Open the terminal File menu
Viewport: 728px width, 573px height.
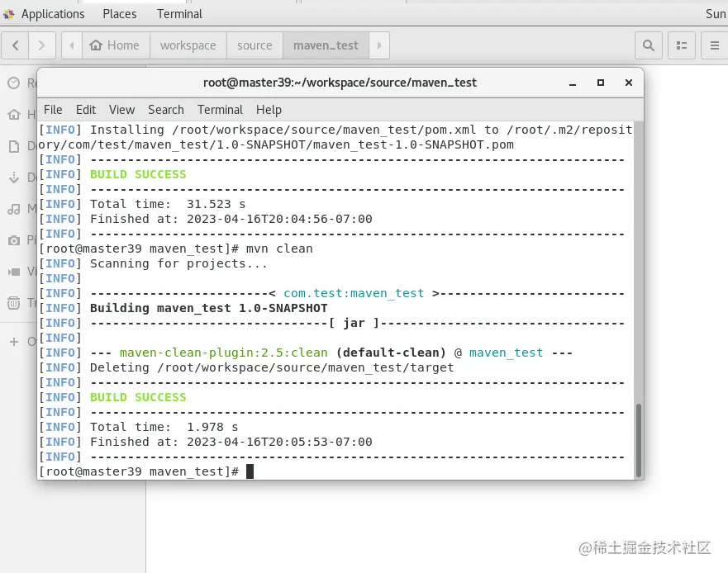[x=53, y=110]
